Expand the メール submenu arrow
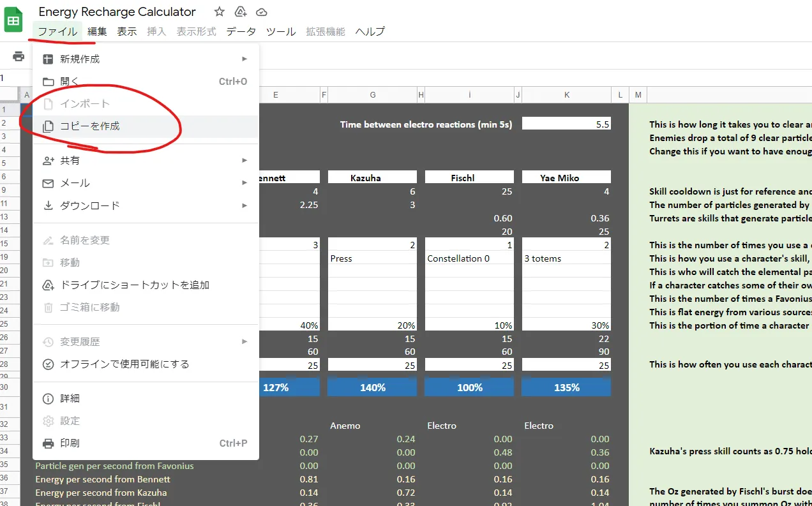Viewport: 812px width, 506px height. coord(244,182)
